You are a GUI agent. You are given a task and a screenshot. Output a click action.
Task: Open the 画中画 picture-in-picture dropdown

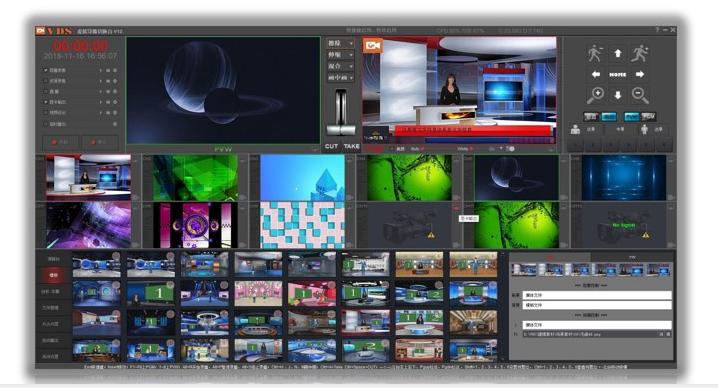340,78
